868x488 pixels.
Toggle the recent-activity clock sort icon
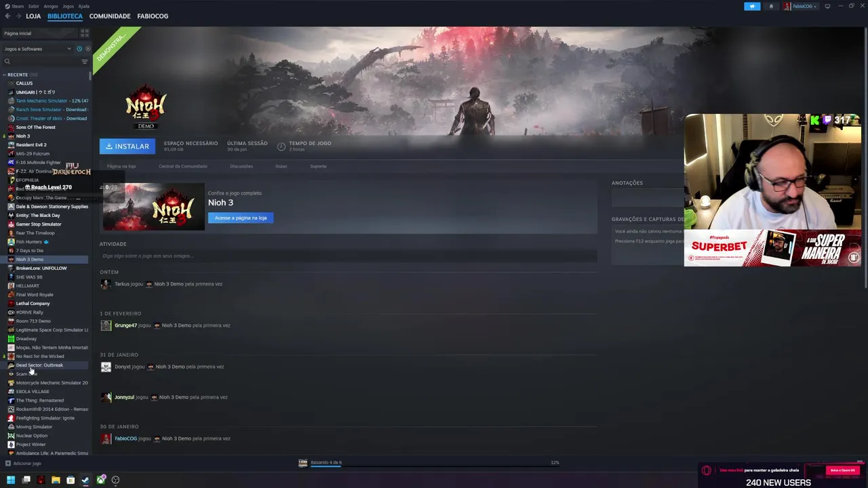79,49
